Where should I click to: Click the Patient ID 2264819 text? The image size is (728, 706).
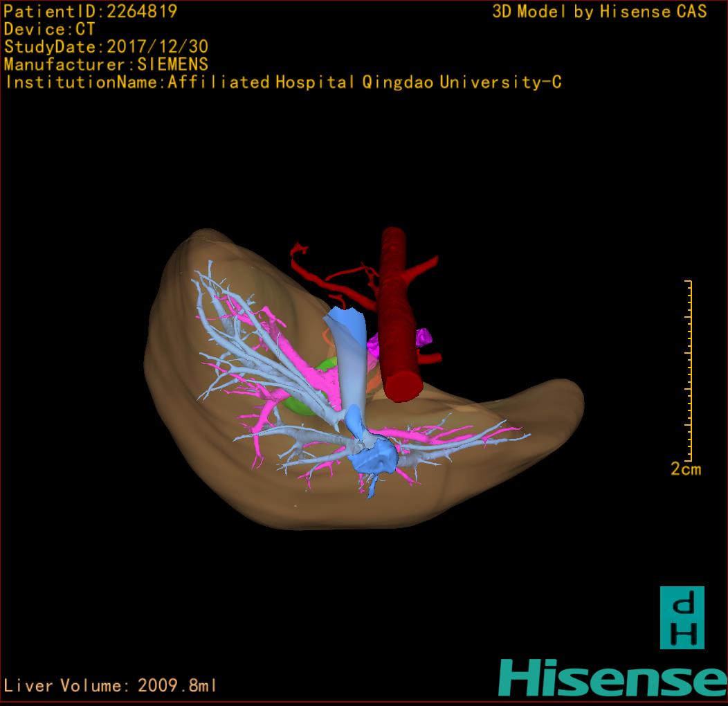click(91, 11)
